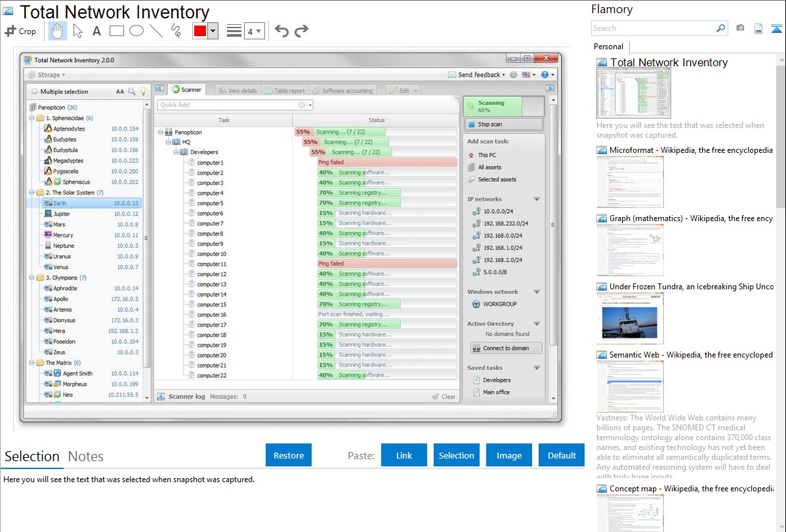786x532 pixels.
Task: Click the blue help icon
Action: (545, 75)
